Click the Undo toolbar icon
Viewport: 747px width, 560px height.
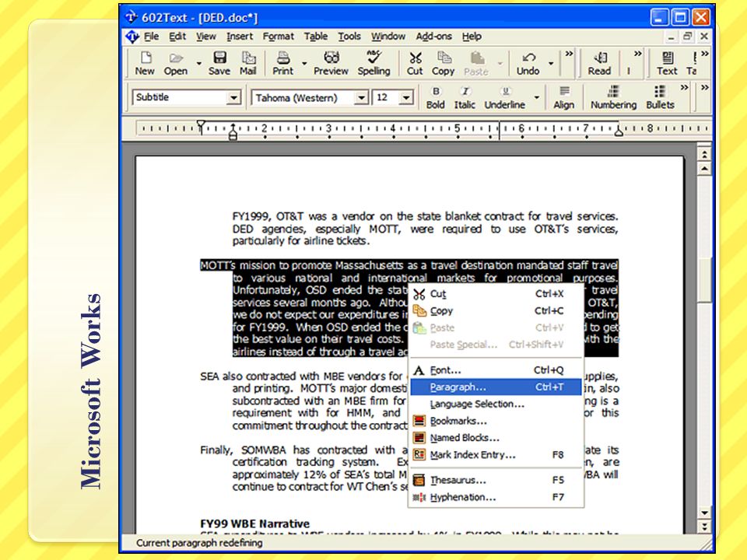[x=528, y=63]
